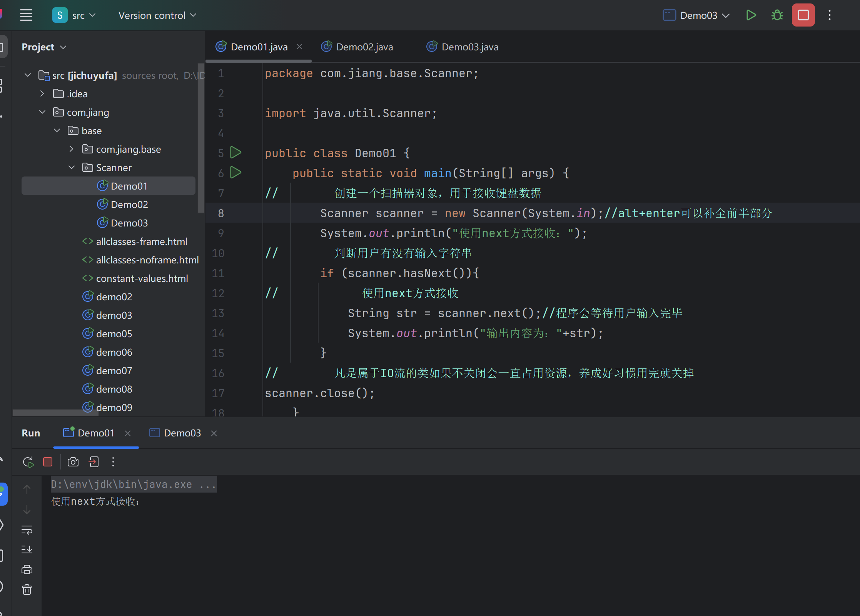Toggle Soft-Wrap in the console sidebar
Screen dimensions: 860x616
pyautogui.click(x=27, y=529)
